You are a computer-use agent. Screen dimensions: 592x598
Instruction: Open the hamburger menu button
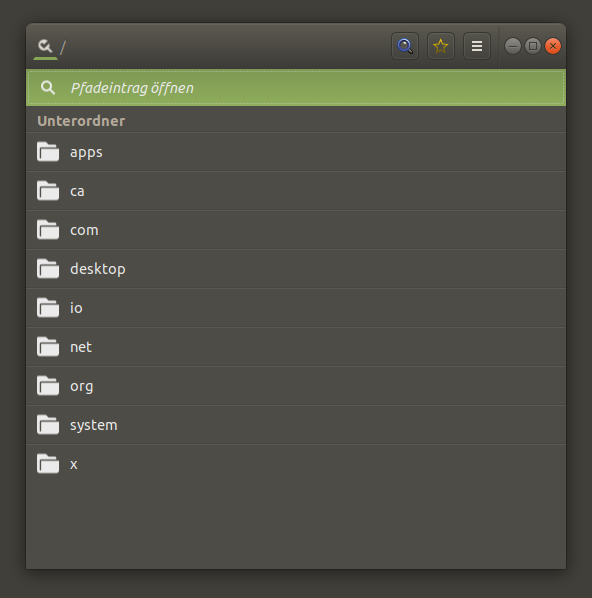[x=477, y=46]
